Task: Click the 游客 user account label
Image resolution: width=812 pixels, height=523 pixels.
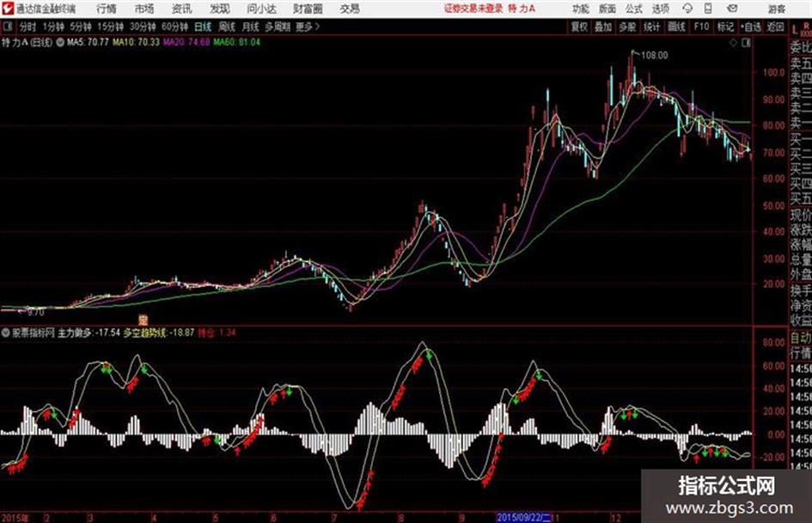Action: point(776,9)
